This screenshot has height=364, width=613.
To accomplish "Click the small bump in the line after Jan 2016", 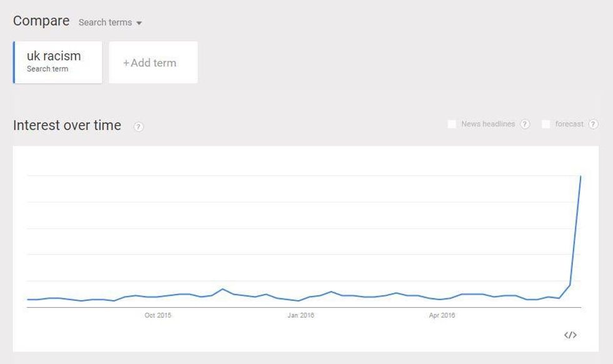I will 331,291.
